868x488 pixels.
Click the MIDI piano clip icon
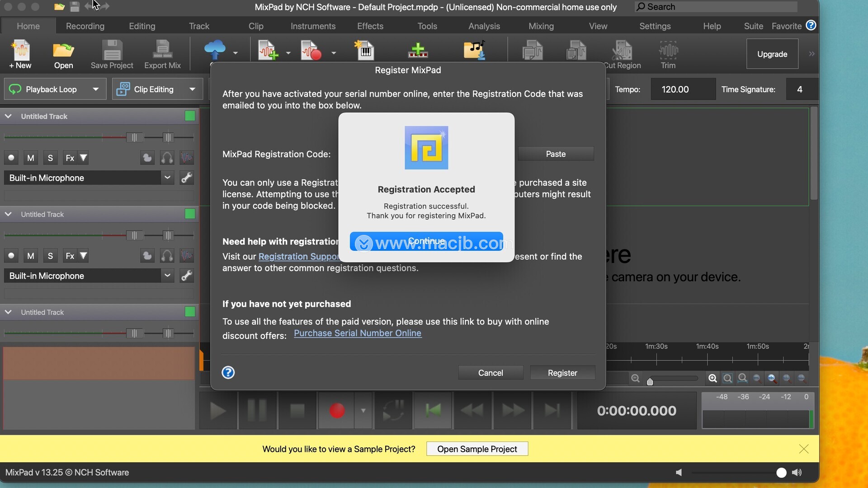click(365, 50)
